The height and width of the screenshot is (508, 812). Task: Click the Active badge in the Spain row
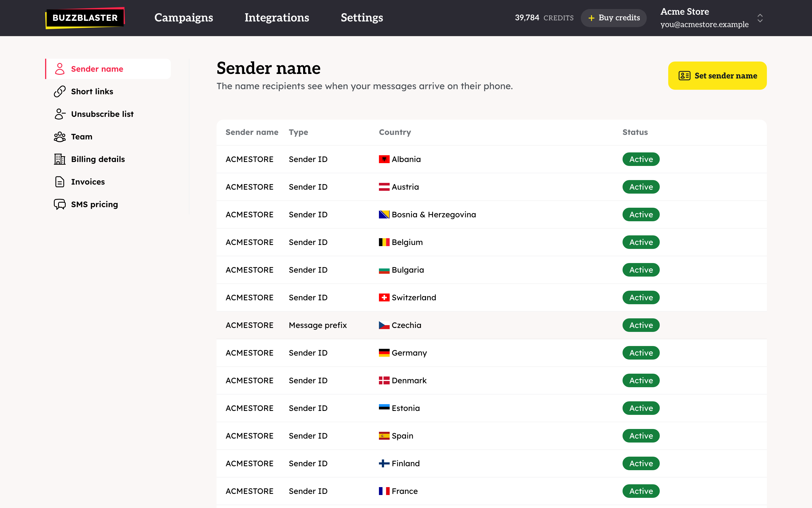pos(641,436)
